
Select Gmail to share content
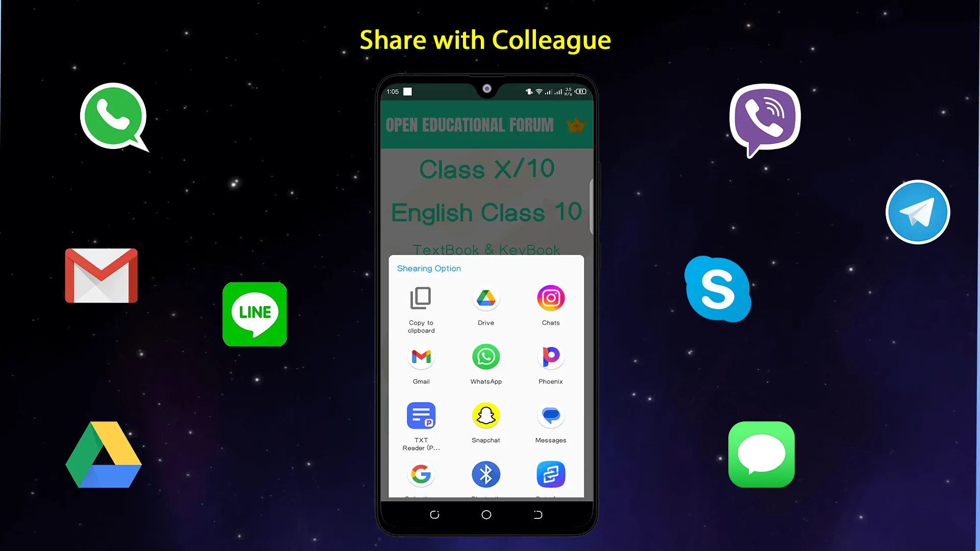(x=421, y=364)
